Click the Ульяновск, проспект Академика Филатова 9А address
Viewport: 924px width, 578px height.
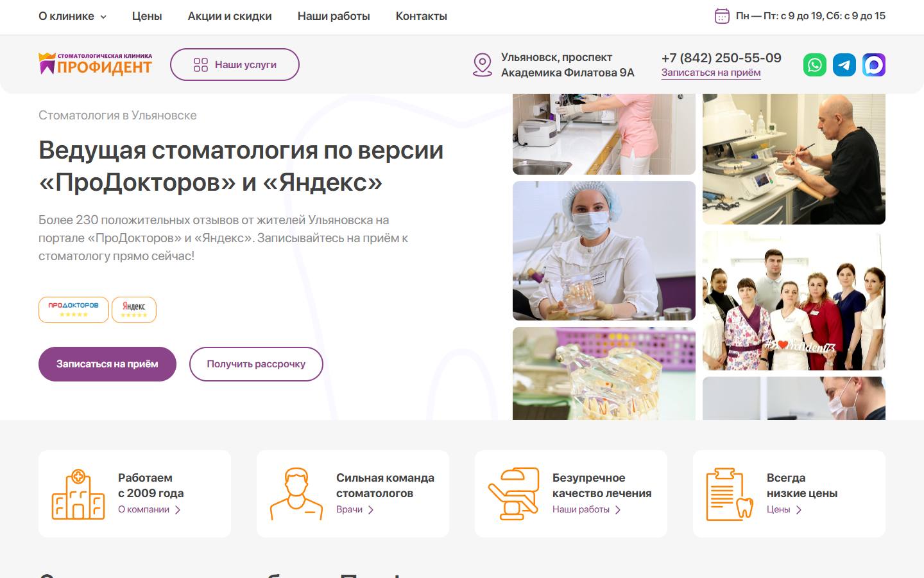click(567, 65)
